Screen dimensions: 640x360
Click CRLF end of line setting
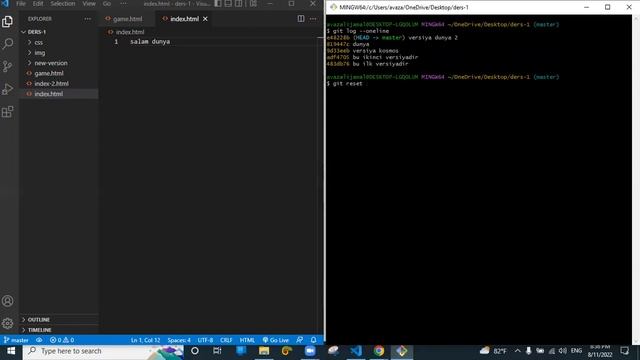pos(226,340)
